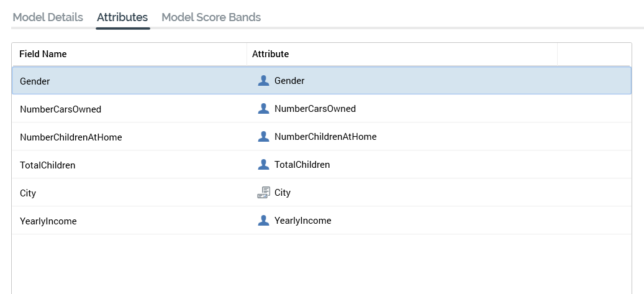
Task: Select the Attributes tab
Action: [x=122, y=17]
